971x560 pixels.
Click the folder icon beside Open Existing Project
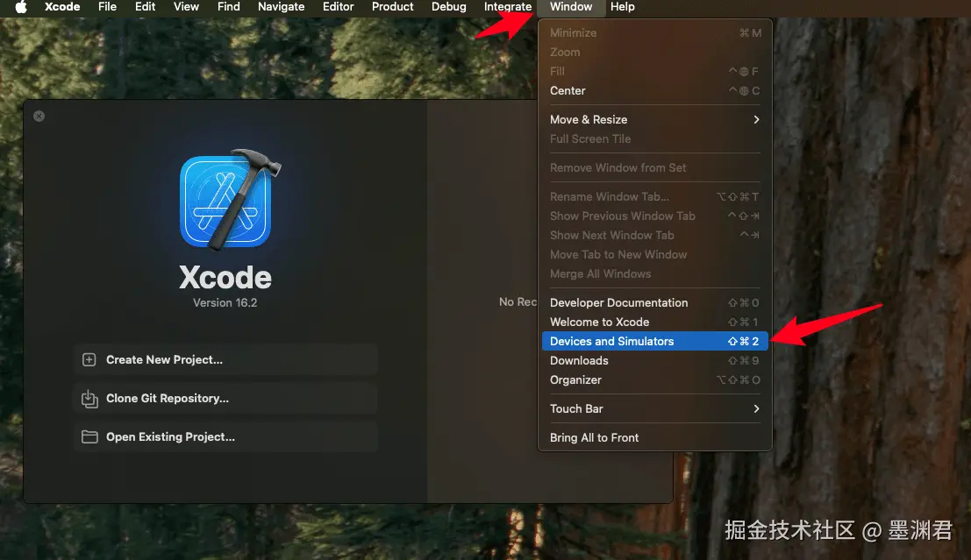point(89,436)
